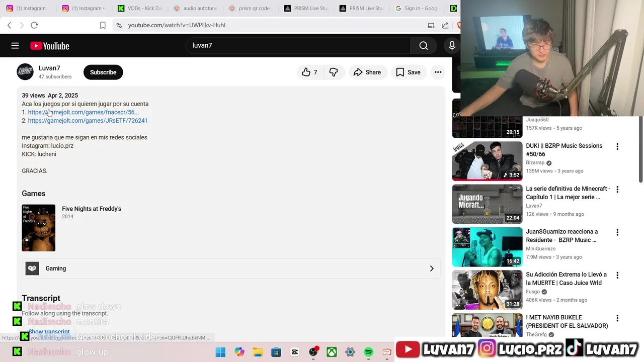This screenshot has width=644, height=362.
Task: Open menu for La serie definitiva de Minecraft
Action: (617, 190)
